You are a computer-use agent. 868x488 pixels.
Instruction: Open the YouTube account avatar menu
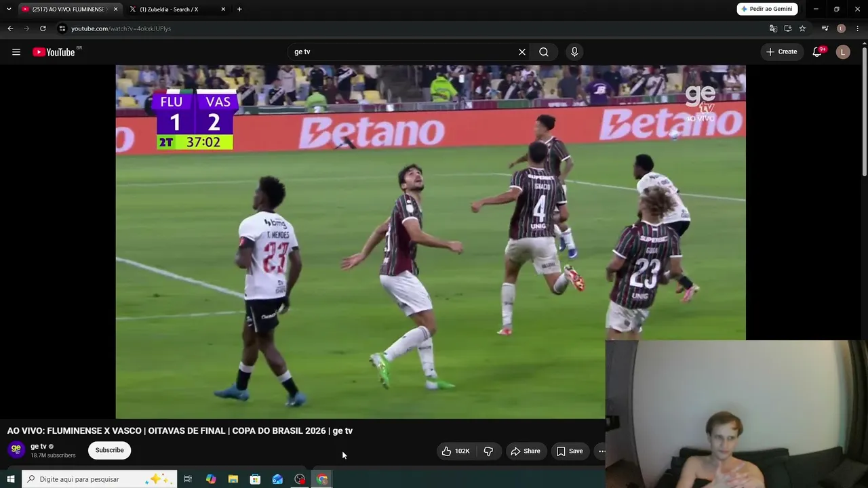(x=843, y=52)
